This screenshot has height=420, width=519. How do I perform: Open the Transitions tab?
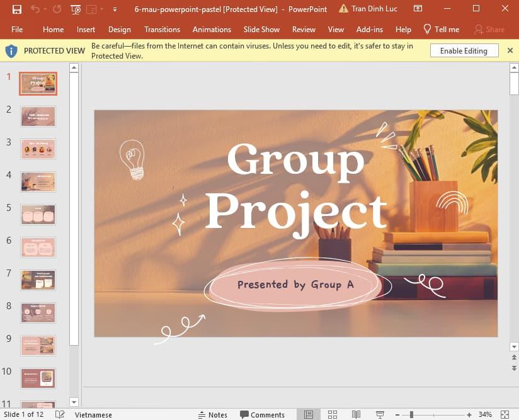(x=162, y=29)
